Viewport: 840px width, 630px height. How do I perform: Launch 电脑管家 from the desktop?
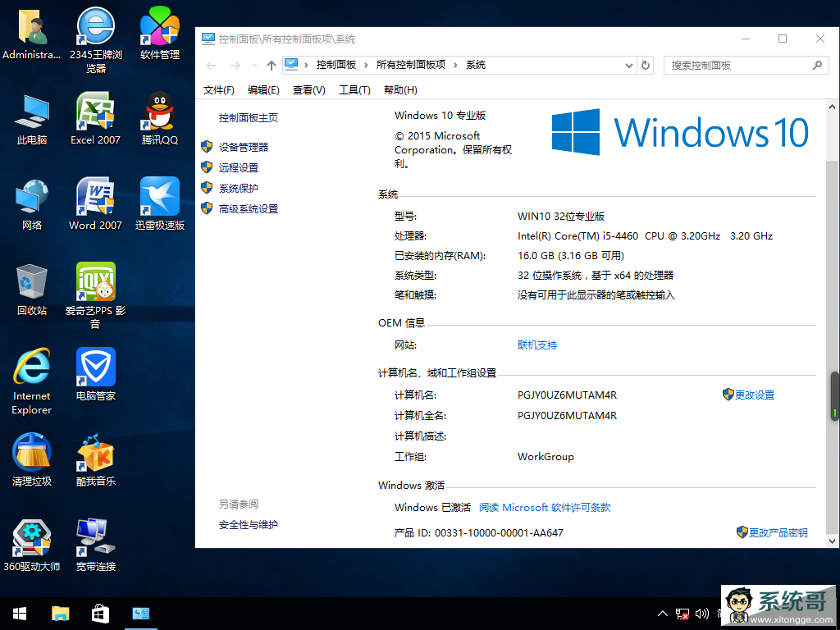tap(95, 375)
